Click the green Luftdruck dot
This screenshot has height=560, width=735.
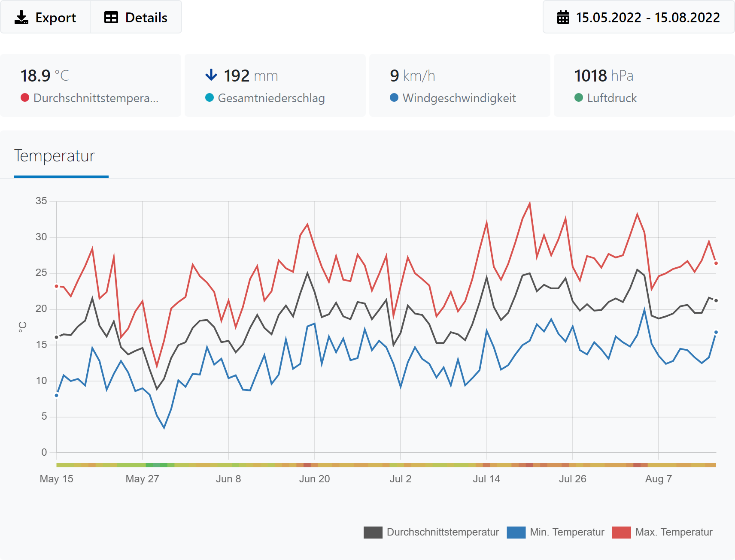[579, 98]
